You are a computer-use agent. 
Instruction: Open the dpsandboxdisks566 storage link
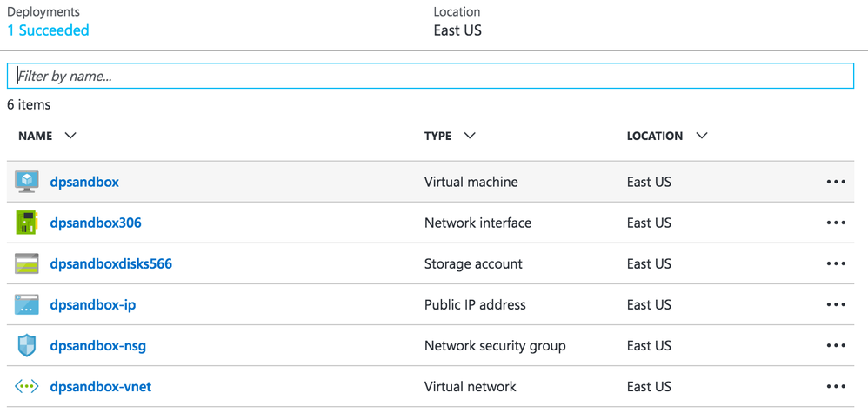click(110, 263)
